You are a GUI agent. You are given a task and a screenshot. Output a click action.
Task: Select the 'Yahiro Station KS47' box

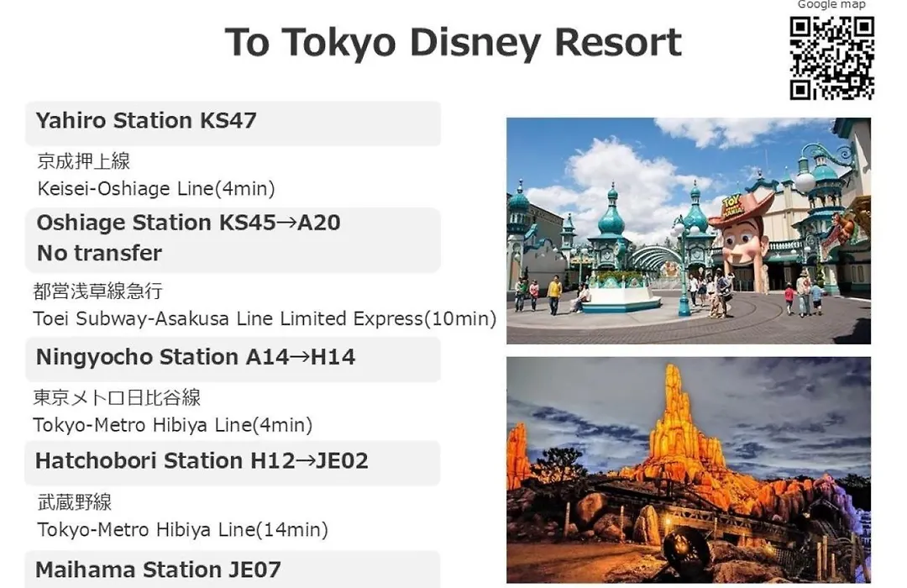(233, 123)
